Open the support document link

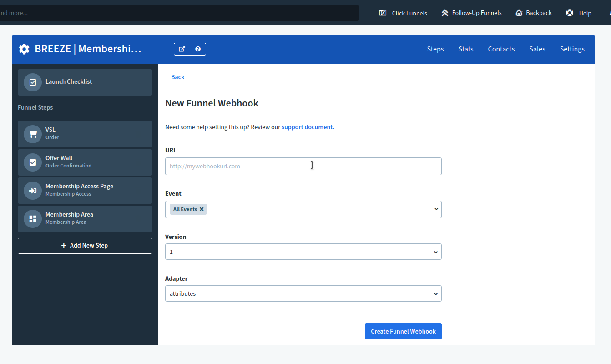click(x=308, y=127)
